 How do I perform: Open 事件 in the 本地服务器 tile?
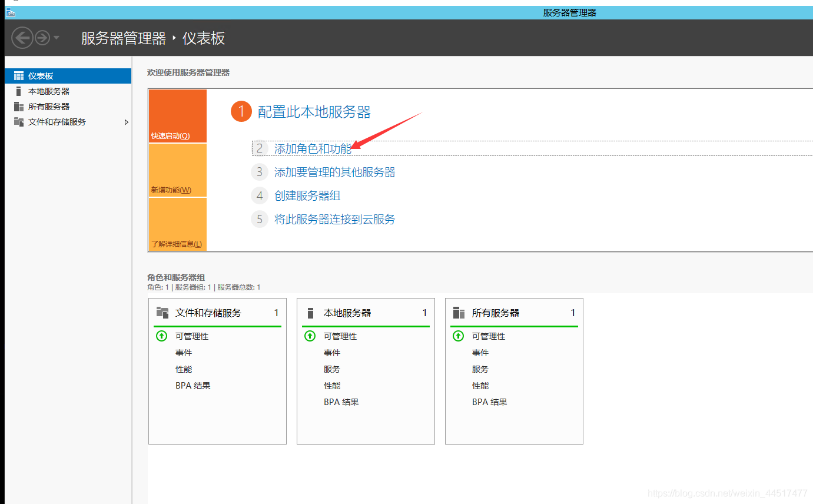(332, 353)
